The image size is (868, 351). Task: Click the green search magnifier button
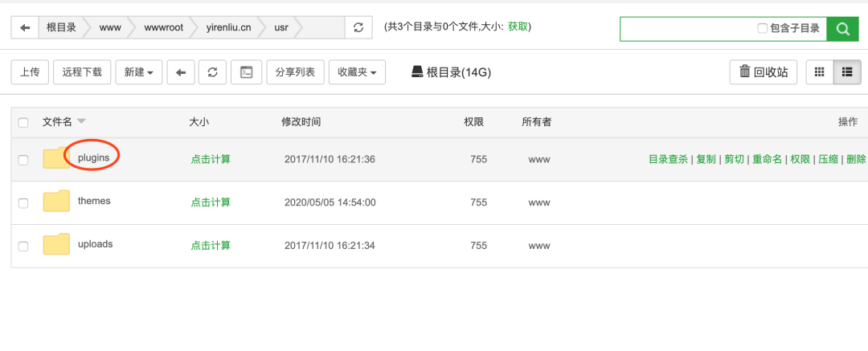[842, 28]
